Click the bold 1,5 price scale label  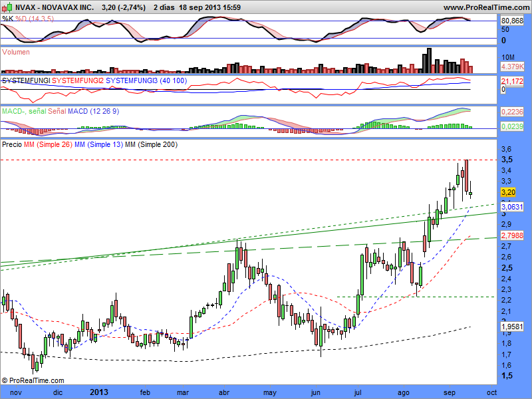pos(507,376)
